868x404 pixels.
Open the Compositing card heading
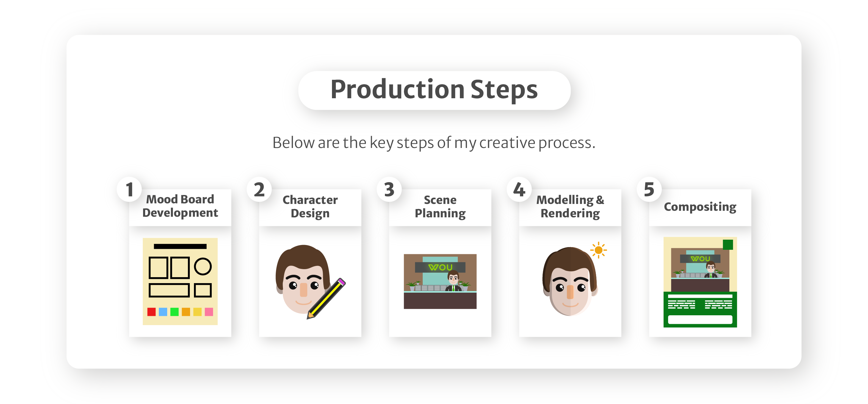[x=700, y=206]
